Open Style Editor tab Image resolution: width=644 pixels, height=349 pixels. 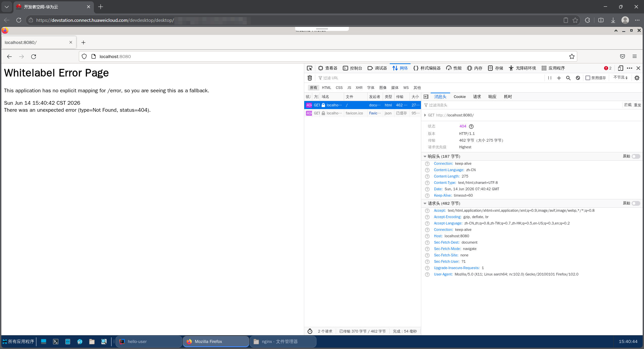coord(427,68)
